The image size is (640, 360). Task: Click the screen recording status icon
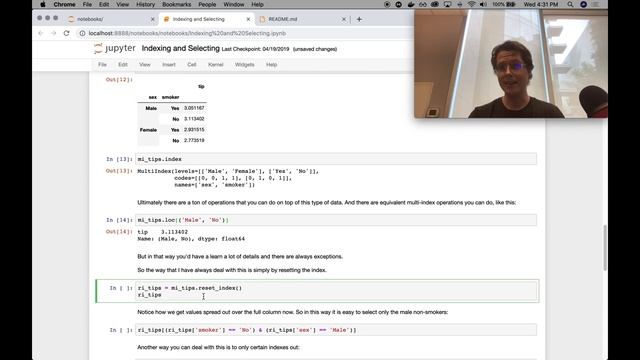click(387, 4)
